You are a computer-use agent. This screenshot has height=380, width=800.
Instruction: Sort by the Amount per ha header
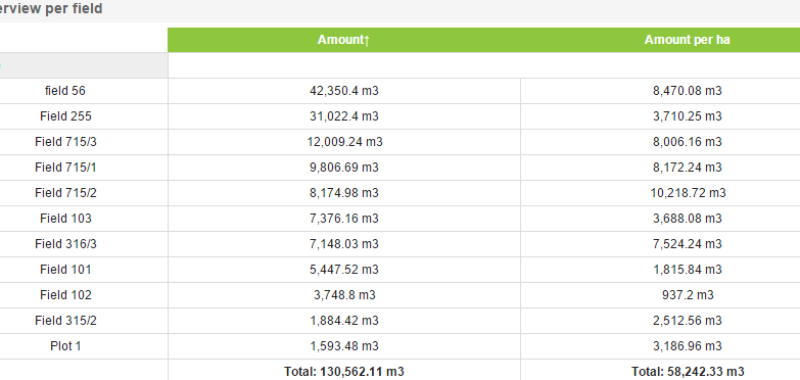click(687, 40)
